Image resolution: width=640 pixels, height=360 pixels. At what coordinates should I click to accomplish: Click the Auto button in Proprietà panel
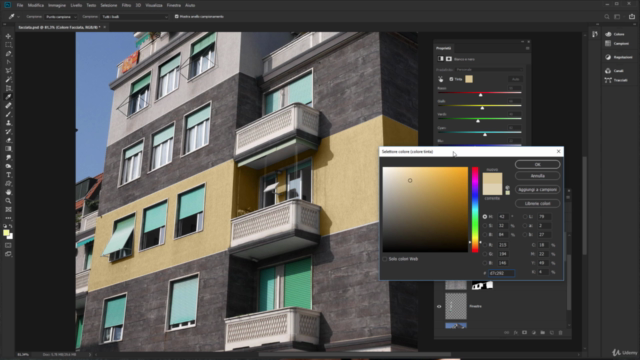point(516,79)
